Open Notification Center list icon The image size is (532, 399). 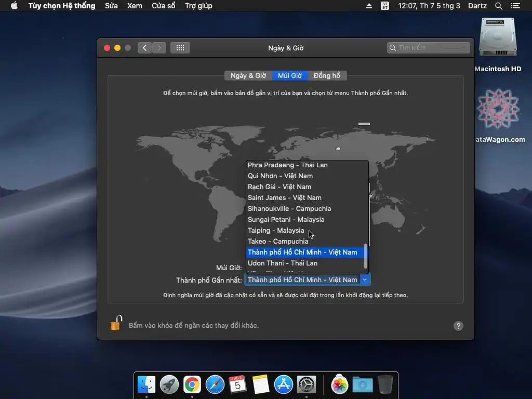point(515,6)
